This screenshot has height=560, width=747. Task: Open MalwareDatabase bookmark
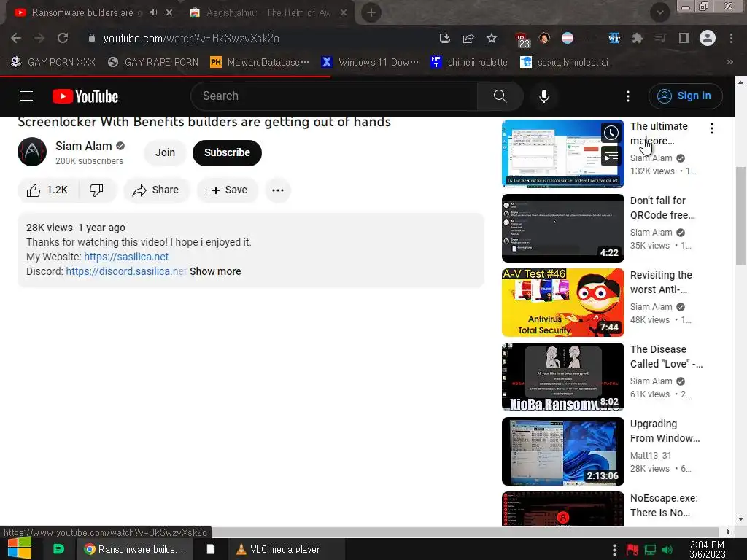[x=260, y=62]
